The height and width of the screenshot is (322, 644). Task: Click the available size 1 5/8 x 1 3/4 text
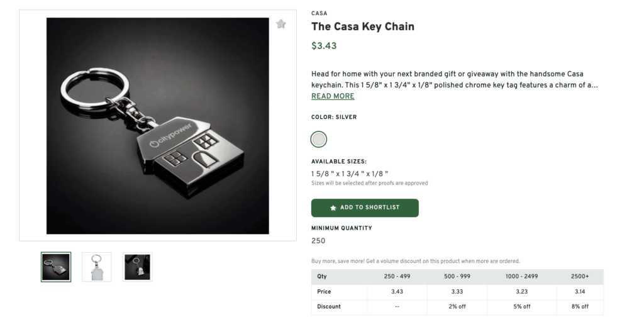(350, 174)
